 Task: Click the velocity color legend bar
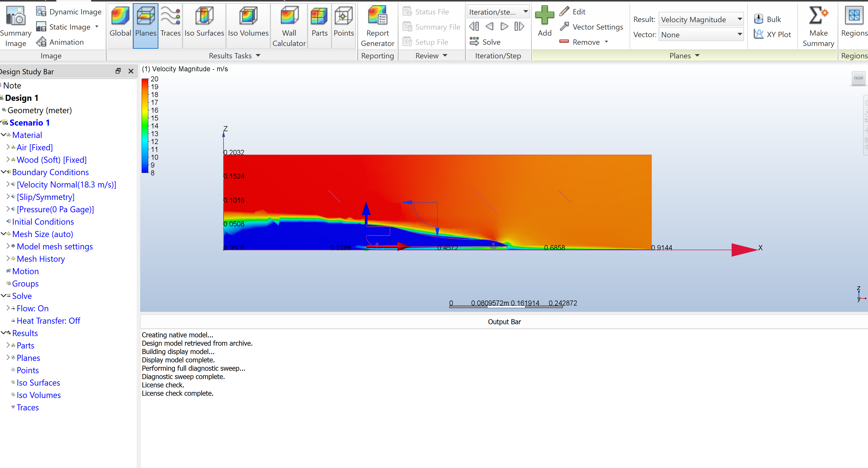point(145,125)
